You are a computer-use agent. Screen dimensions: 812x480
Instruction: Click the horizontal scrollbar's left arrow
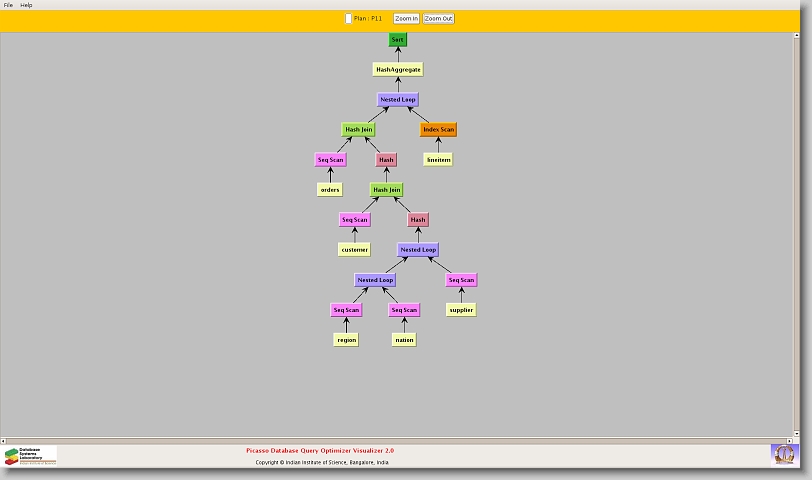click(4, 440)
